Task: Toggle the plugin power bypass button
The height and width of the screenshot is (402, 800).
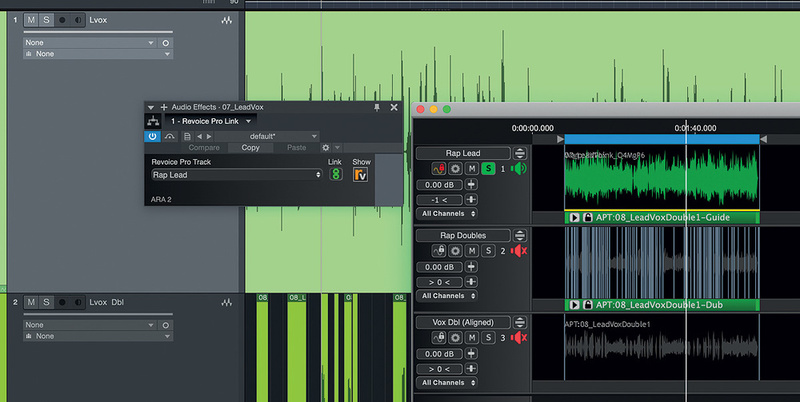Action: tap(152, 136)
